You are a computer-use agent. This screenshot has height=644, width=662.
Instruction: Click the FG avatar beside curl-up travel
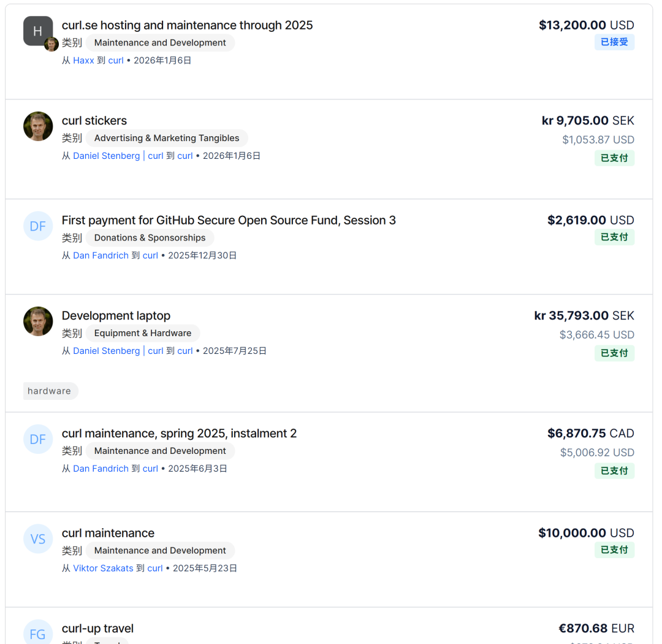tap(38, 634)
